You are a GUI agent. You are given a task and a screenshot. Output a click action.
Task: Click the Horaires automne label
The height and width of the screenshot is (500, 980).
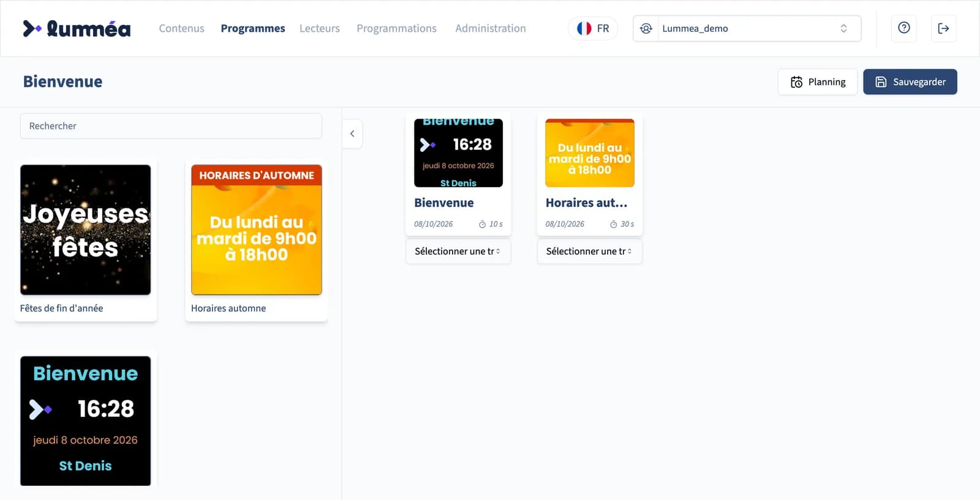[228, 308]
